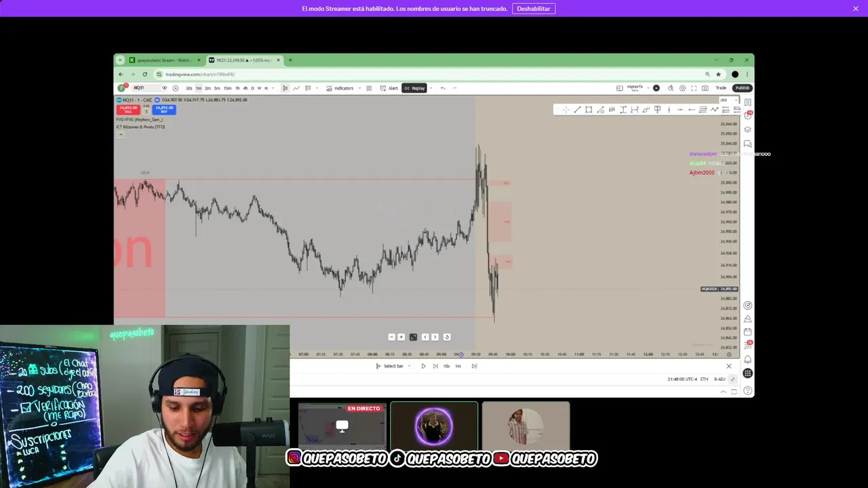Open the calendar icon in right sidebar
This screenshot has width=868, height=488.
(747, 331)
